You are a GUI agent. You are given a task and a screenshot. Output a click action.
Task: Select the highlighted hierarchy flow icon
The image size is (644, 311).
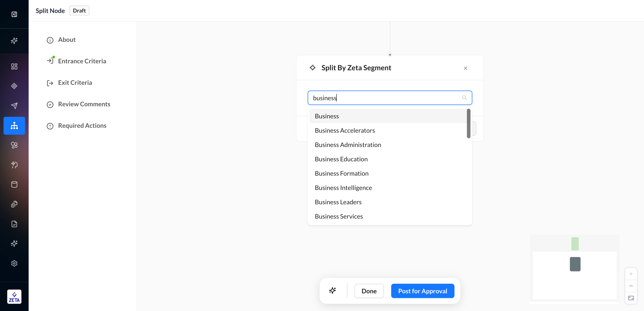pos(14,126)
